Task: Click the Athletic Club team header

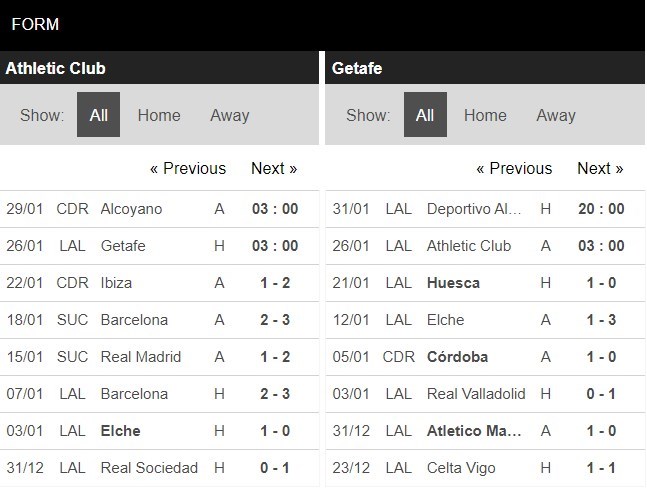Action: coord(55,68)
